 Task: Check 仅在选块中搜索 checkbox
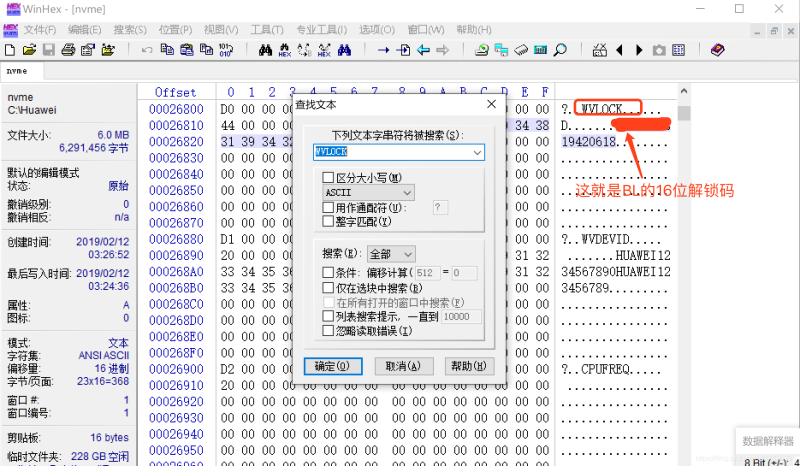pos(328,287)
